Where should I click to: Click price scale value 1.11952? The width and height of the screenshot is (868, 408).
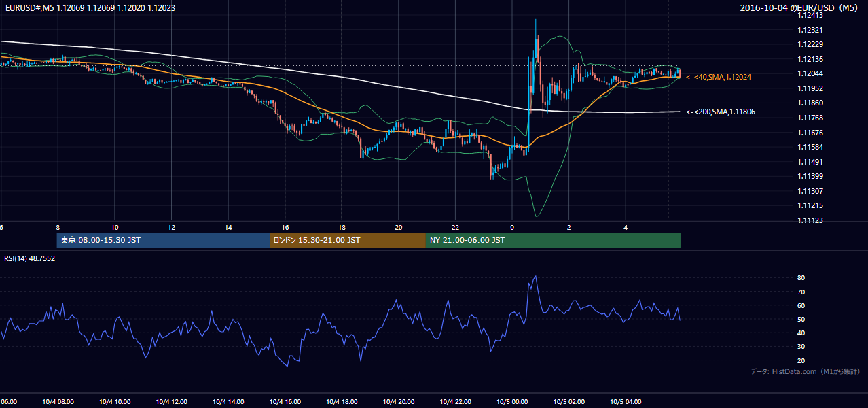810,88
